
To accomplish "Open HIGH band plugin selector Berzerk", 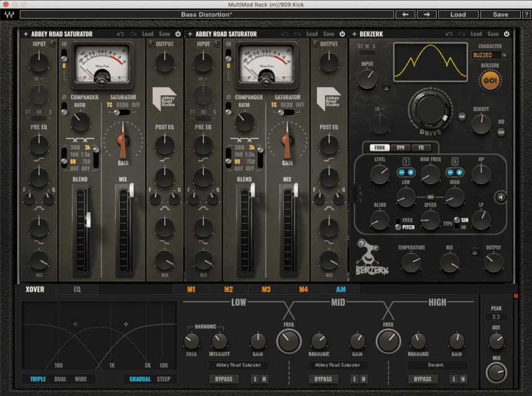I will [x=436, y=365].
